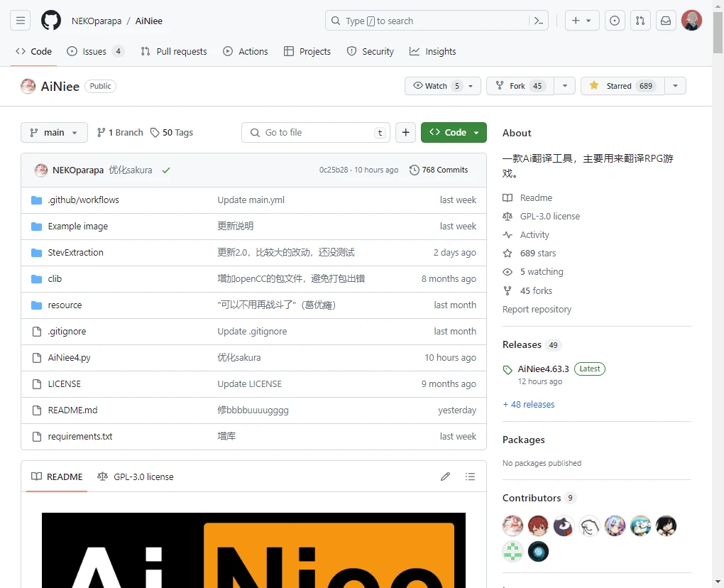
Task: View 1 Branch link
Action: (120, 133)
